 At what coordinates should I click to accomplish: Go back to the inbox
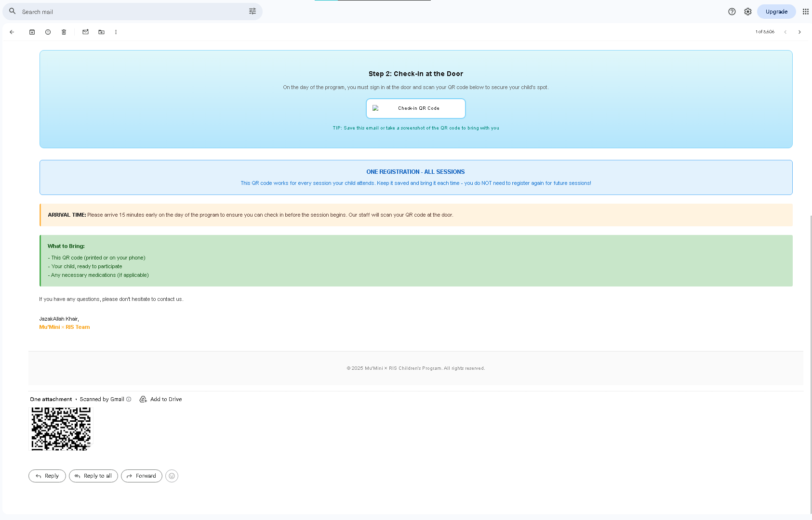(x=12, y=32)
